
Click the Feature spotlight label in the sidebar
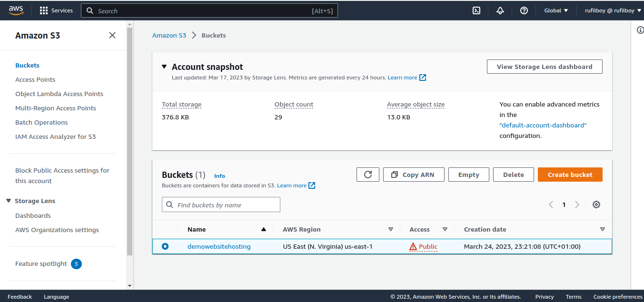[41, 263]
